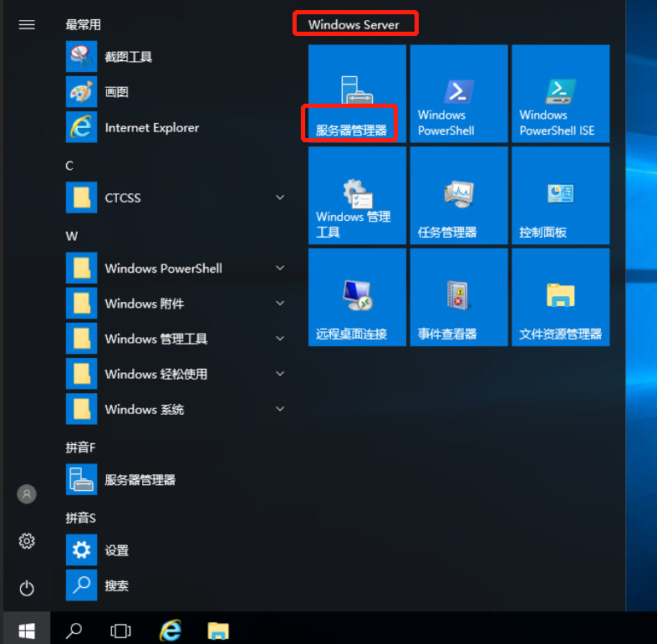Click the hamburger menu at the top left

(27, 24)
